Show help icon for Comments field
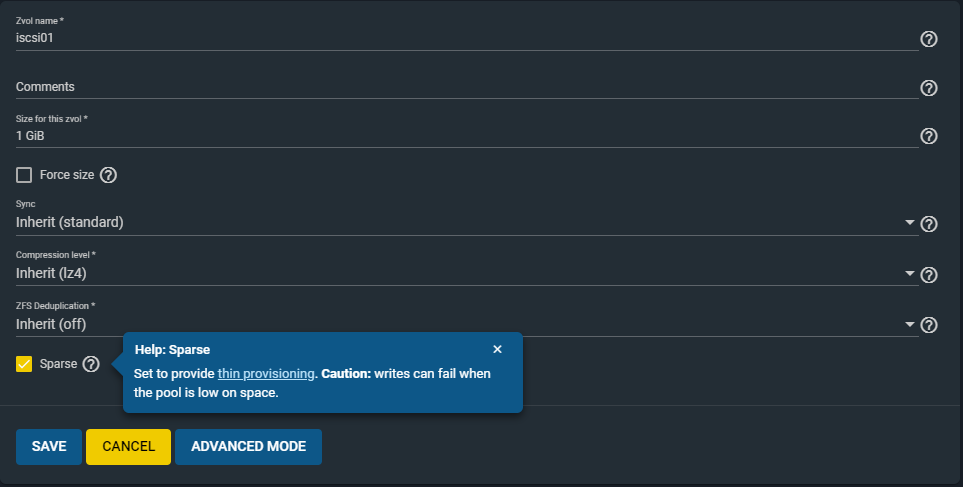This screenshot has height=487, width=963. tap(929, 88)
